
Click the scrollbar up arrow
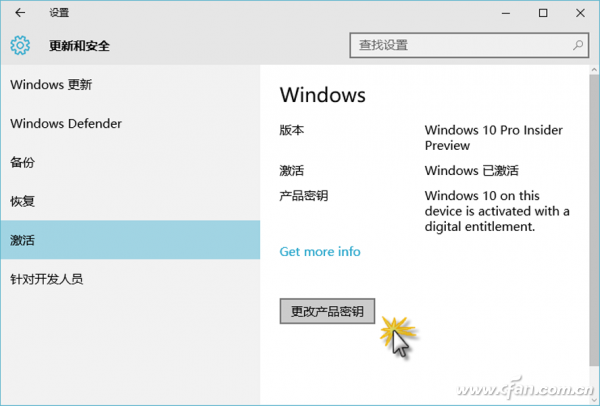point(594,70)
